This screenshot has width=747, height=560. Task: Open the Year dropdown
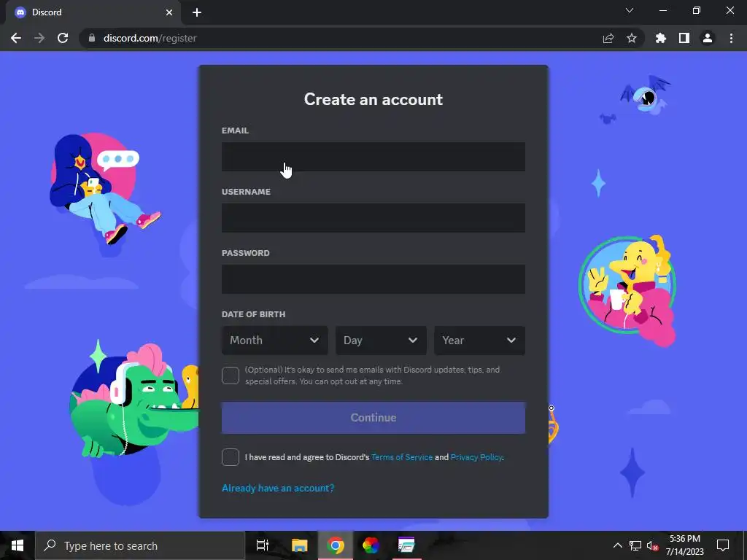tap(479, 341)
